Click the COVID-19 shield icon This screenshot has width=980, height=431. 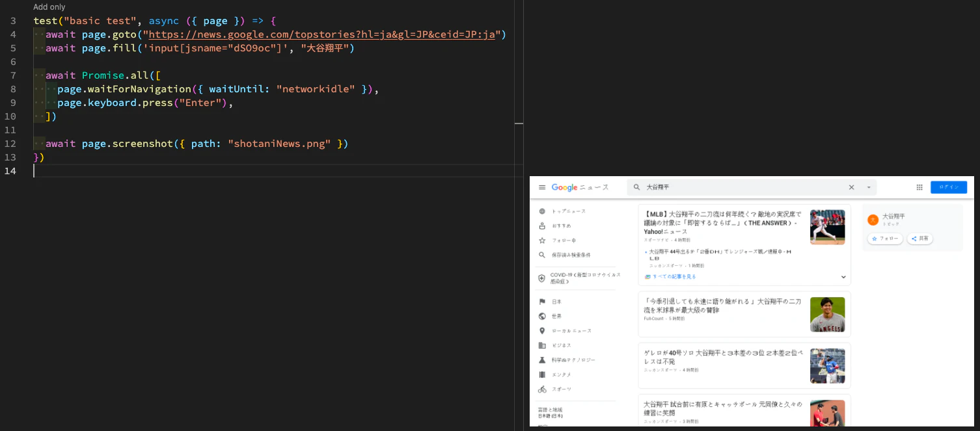pyautogui.click(x=543, y=278)
